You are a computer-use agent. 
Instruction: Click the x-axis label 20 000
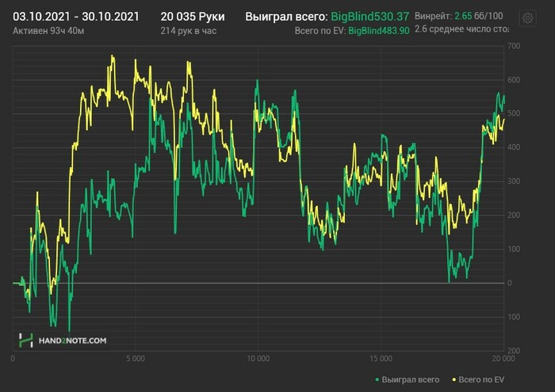(x=503, y=359)
